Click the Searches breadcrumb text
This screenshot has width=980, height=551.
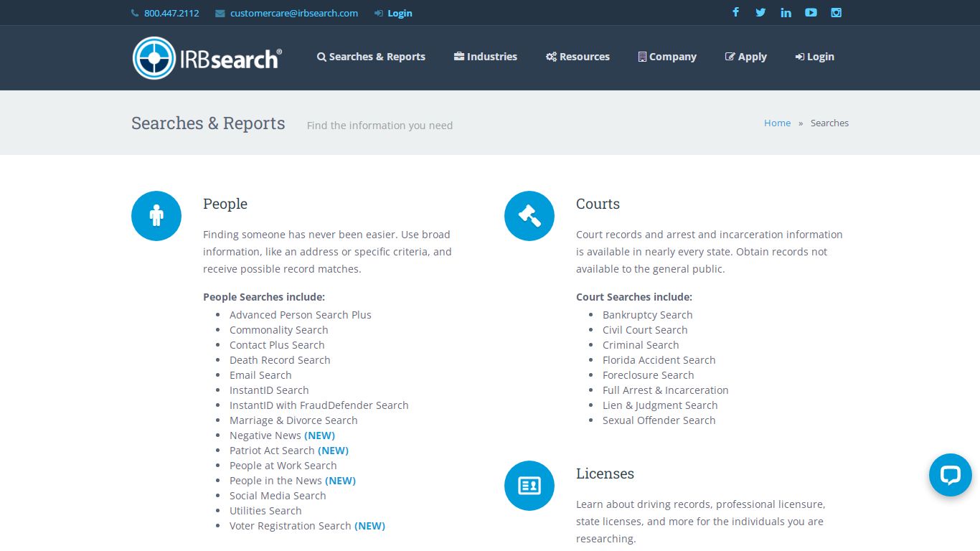pyautogui.click(x=829, y=123)
